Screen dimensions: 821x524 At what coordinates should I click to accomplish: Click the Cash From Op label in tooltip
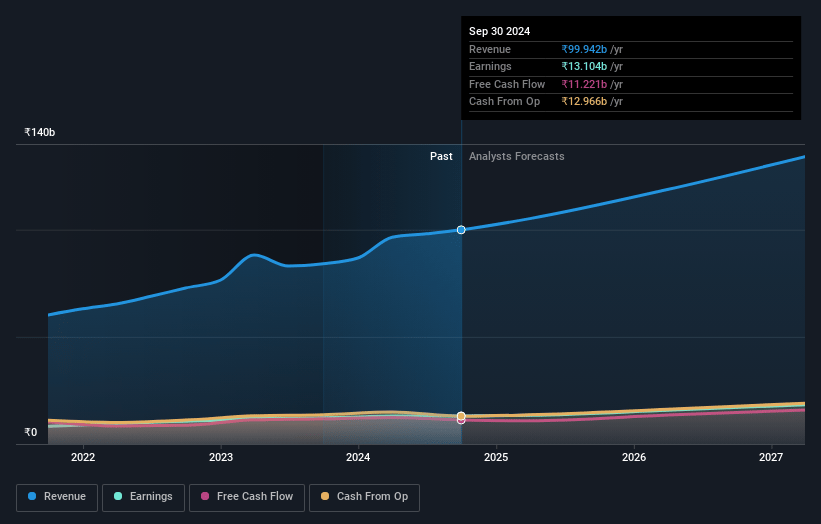pyautogui.click(x=504, y=102)
